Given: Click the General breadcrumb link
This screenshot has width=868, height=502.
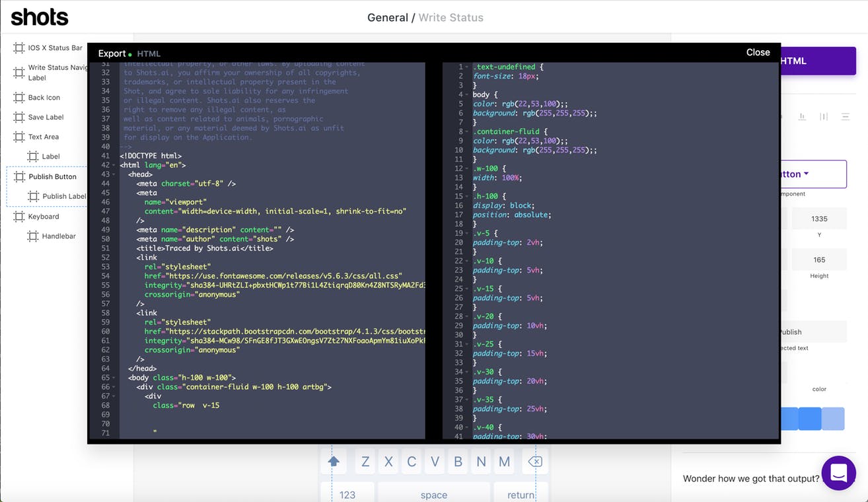Looking at the screenshot, I should pos(387,18).
